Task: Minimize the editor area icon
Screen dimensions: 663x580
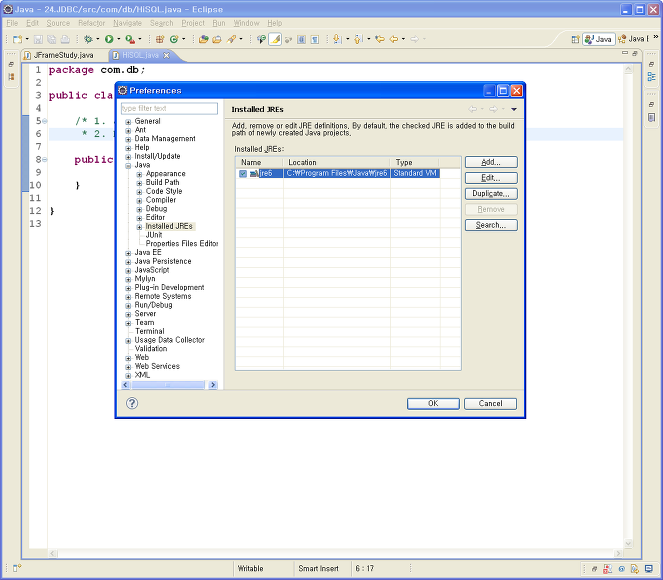Action: click(625, 53)
